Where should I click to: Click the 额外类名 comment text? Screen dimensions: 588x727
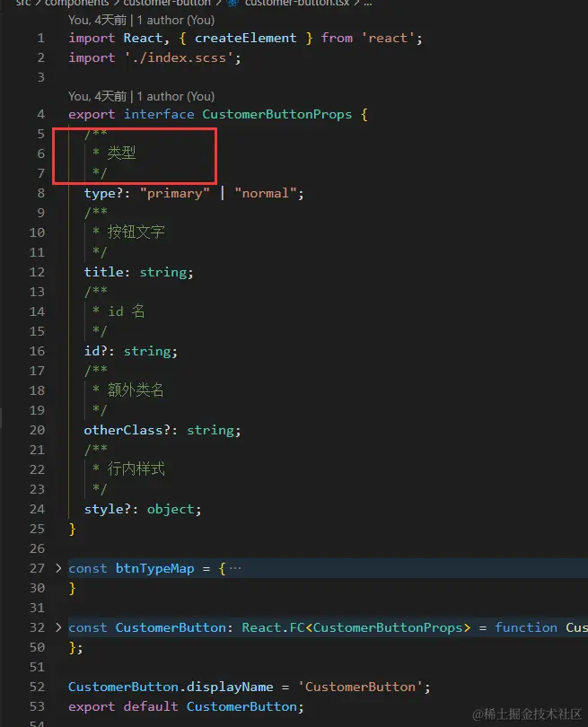(x=136, y=390)
